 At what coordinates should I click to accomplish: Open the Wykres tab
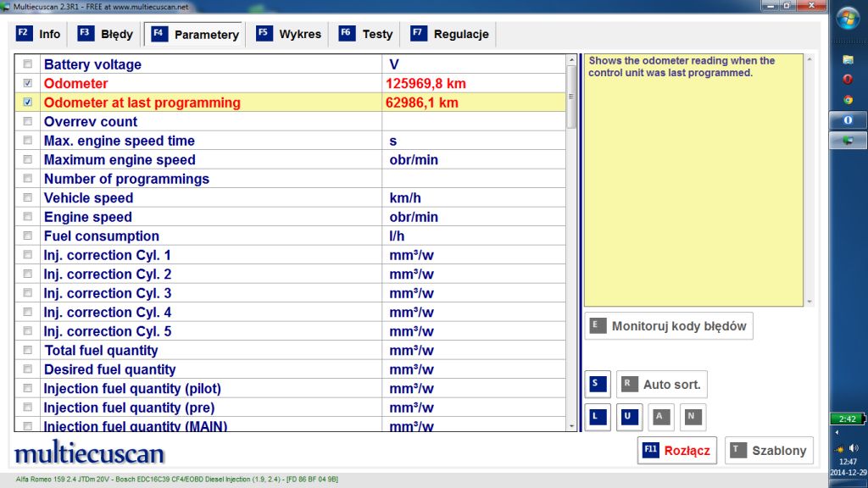[288, 34]
